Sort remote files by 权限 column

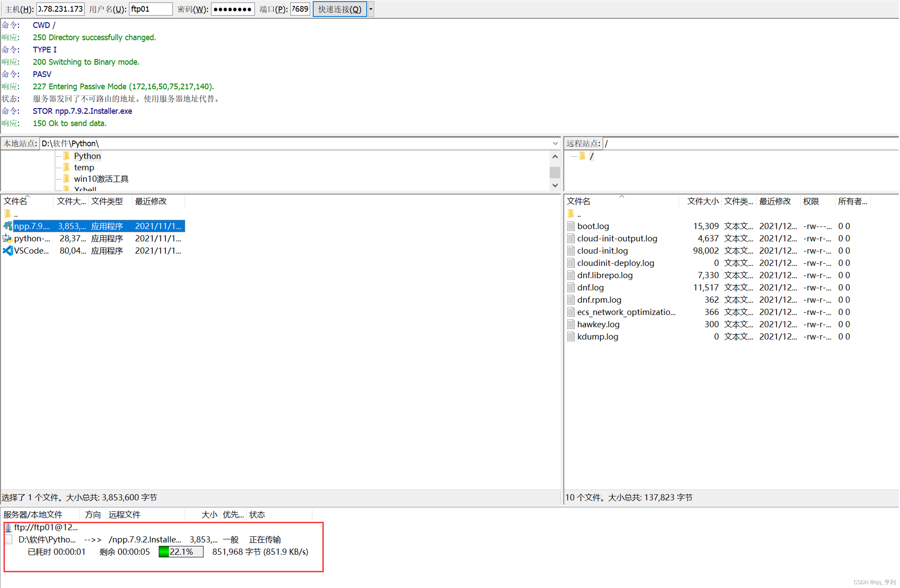click(811, 201)
